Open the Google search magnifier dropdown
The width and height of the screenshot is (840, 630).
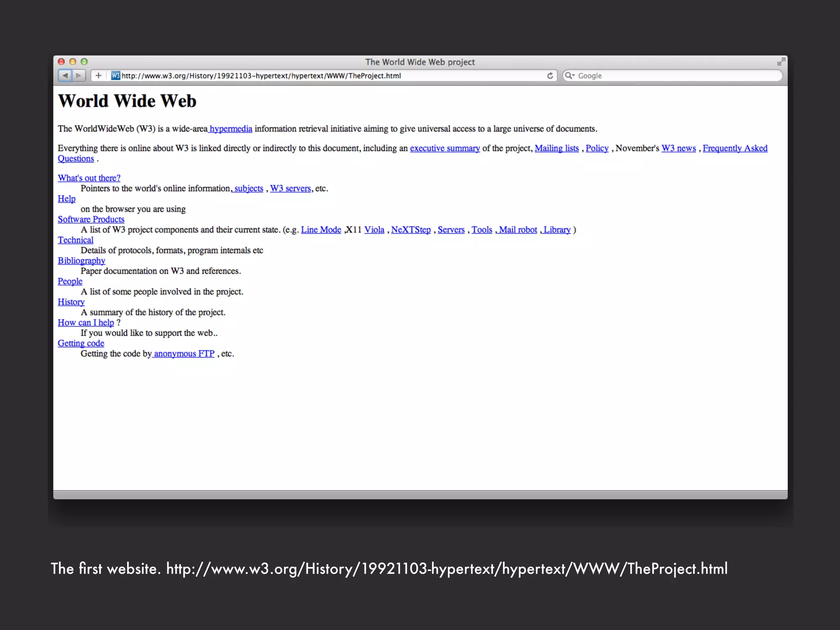tap(570, 75)
